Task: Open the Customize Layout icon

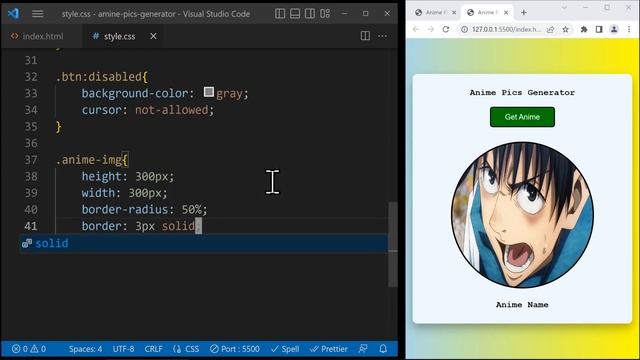Action: [x=325, y=13]
